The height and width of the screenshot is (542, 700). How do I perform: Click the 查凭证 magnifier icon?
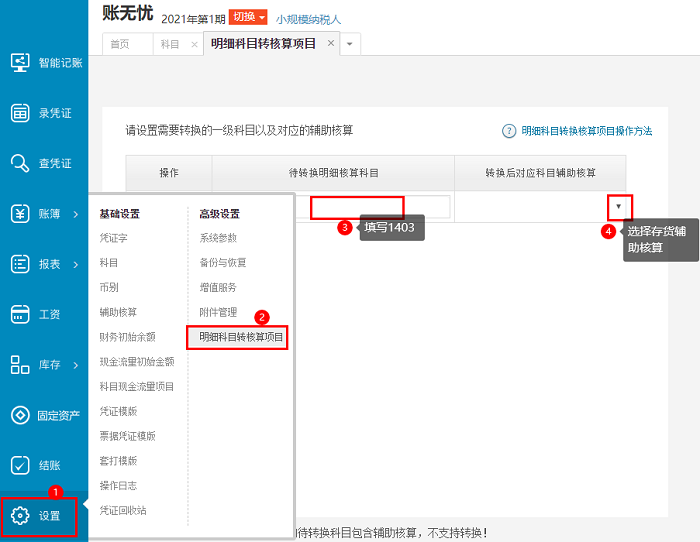click(x=20, y=163)
